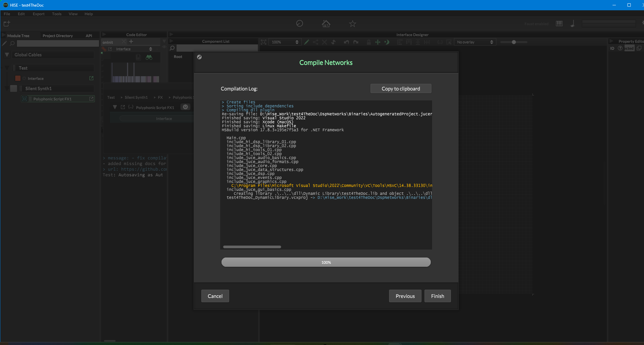Open the View menu
Screen dimensions: 644x345
73,14
